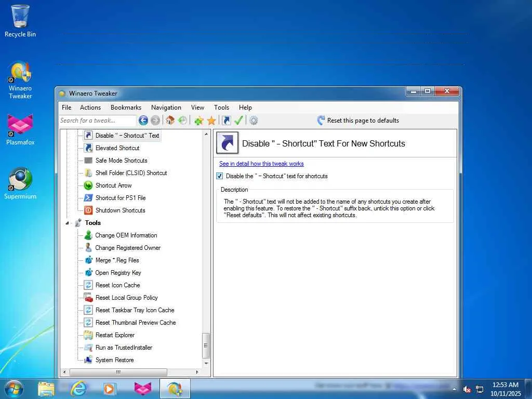The image size is (532, 399).
Task: Click the Reset this page icon
Action: point(321,120)
